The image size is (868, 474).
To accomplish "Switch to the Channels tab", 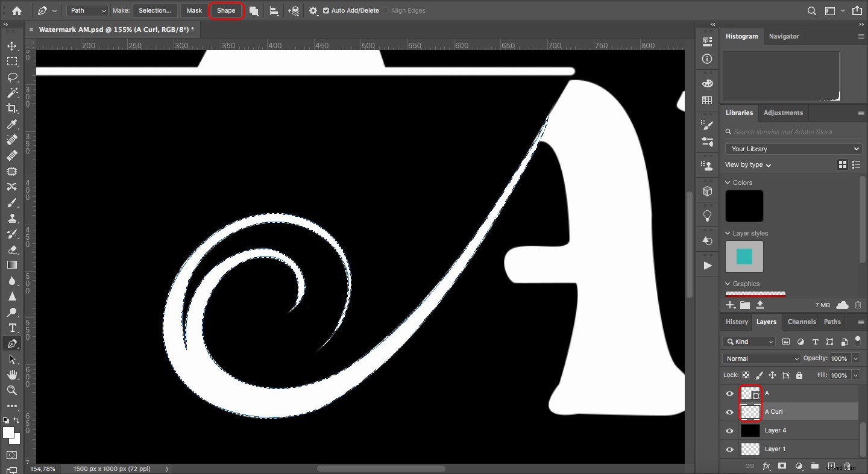I will [802, 322].
